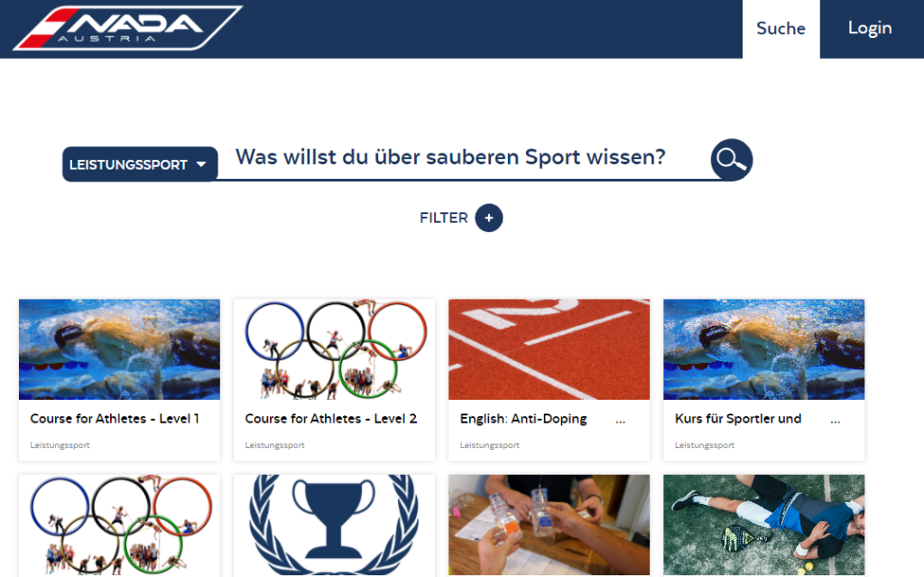Open Course for Athletes - Level 1
This screenshot has width=924, height=577.
(115, 419)
